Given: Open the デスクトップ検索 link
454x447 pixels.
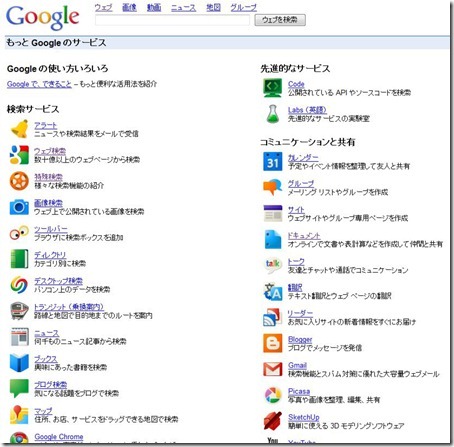Looking at the screenshot, I should click(x=58, y=281).
